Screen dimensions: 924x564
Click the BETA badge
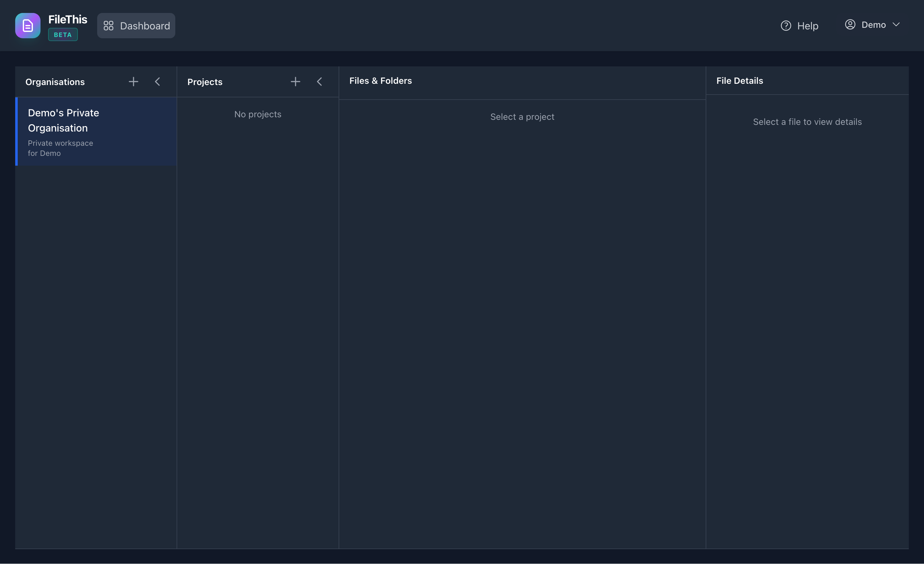pos(63,34)
